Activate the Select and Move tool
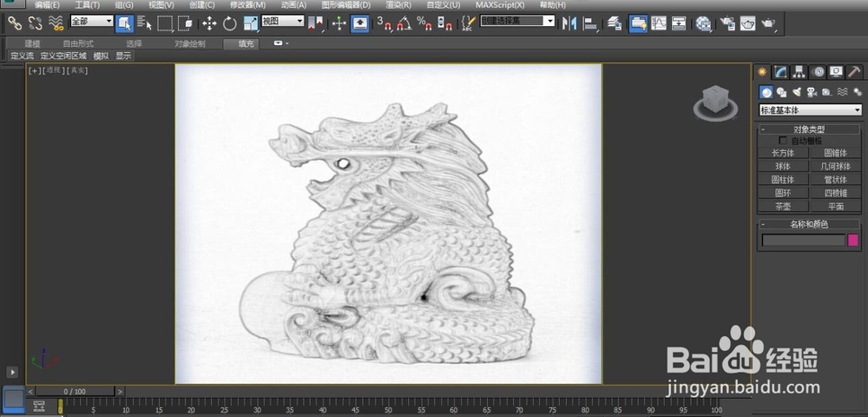Screen dimensions: 868x417 pyautogui.click(x=208, y=23)
